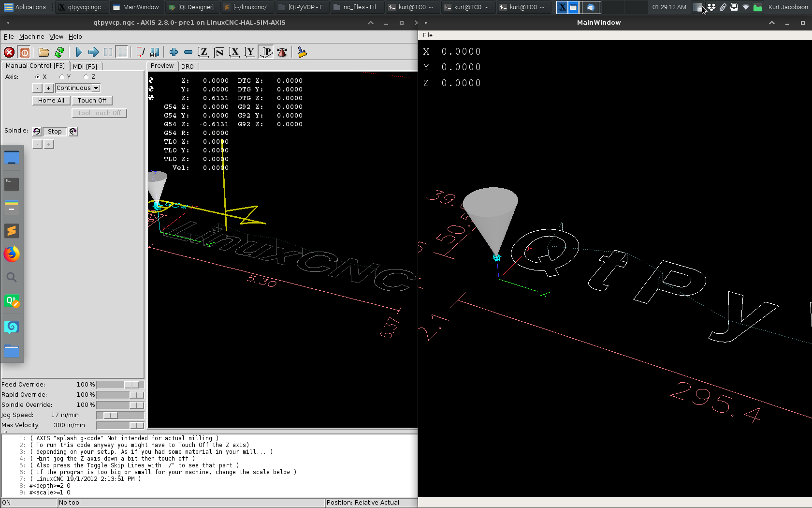
Task: Clear the live plot with the broom icon
Action: [302, 52]
